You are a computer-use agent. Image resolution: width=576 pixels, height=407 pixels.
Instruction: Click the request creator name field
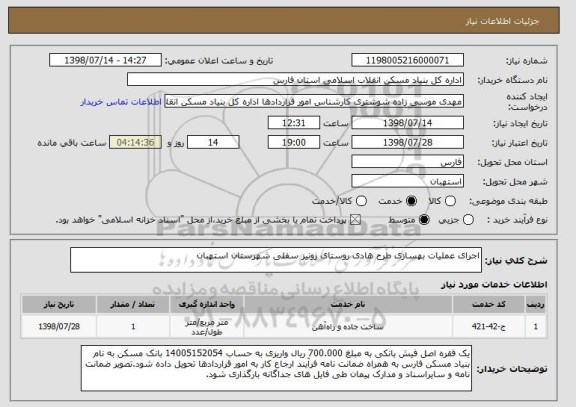314,102
